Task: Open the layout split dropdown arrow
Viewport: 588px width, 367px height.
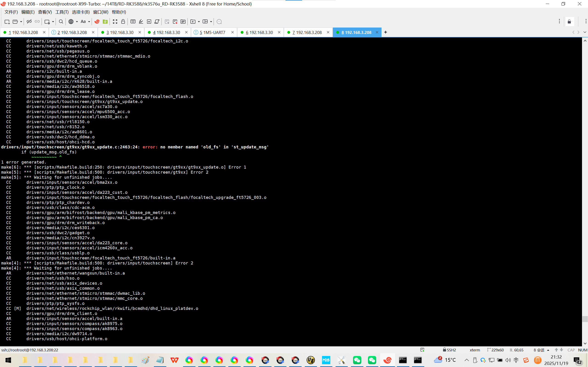Action: coord(211,22)
